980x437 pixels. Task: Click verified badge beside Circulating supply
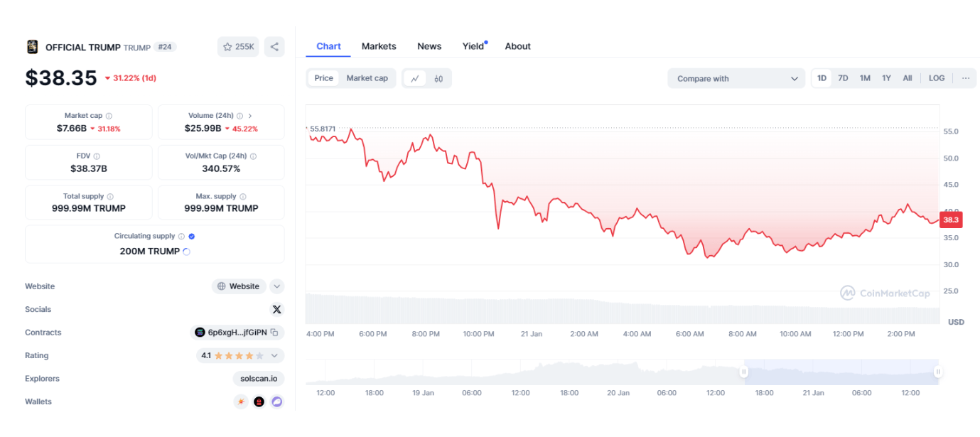click(192, 237)
